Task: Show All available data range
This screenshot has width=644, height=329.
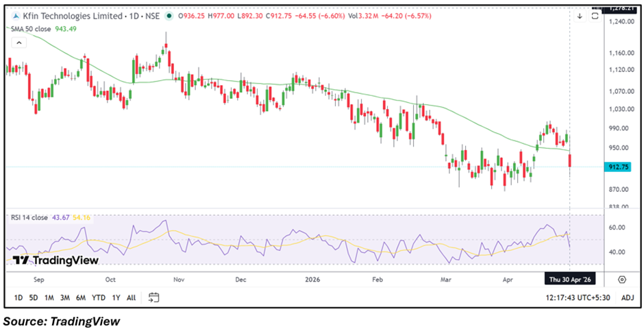Action: click(x=131, y=297)
